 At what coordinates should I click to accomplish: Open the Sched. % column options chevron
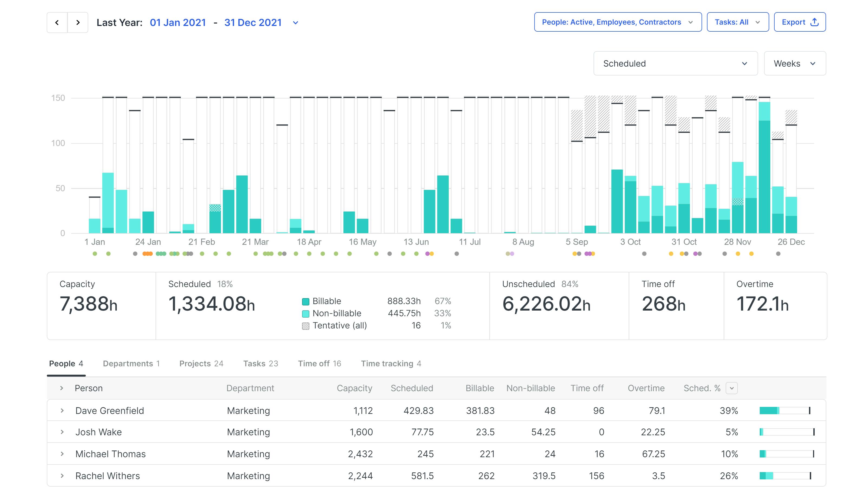pyautogui.click(x=732, y=388)
